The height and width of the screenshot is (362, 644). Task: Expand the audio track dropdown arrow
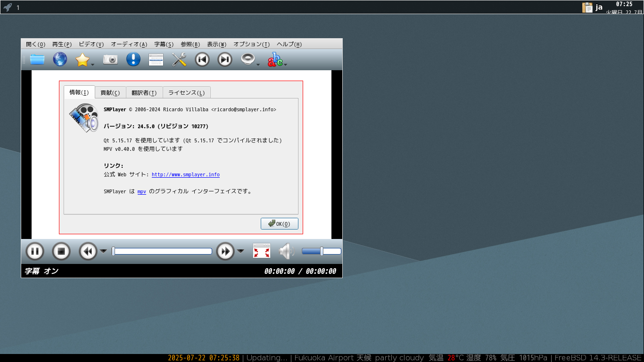click(x=258, y=64)
